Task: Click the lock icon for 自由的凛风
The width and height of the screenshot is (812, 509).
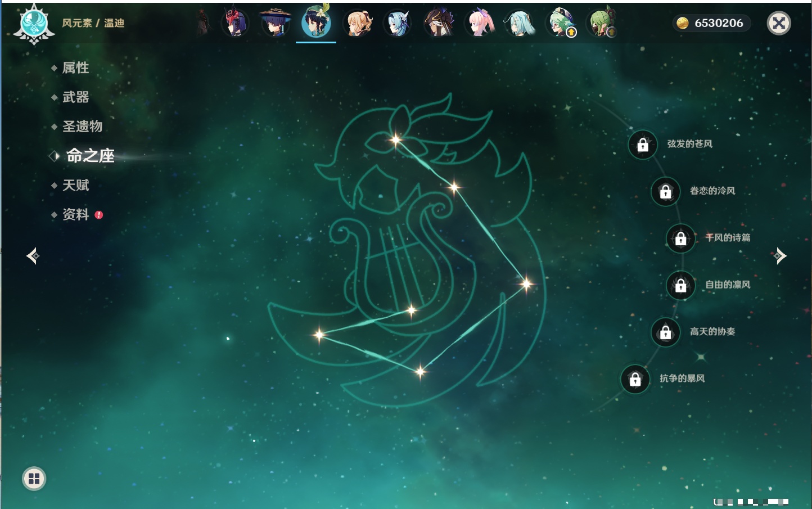Action: tap(680, 286)
